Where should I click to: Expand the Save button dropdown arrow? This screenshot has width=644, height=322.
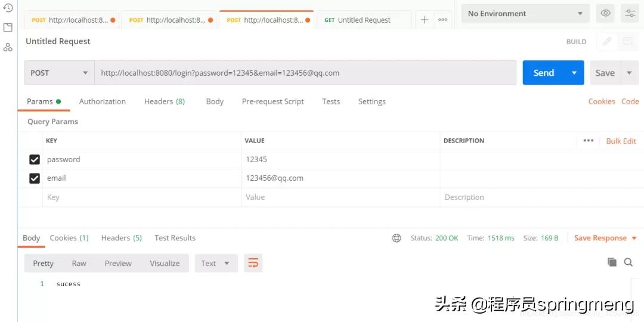pos(629,73)
